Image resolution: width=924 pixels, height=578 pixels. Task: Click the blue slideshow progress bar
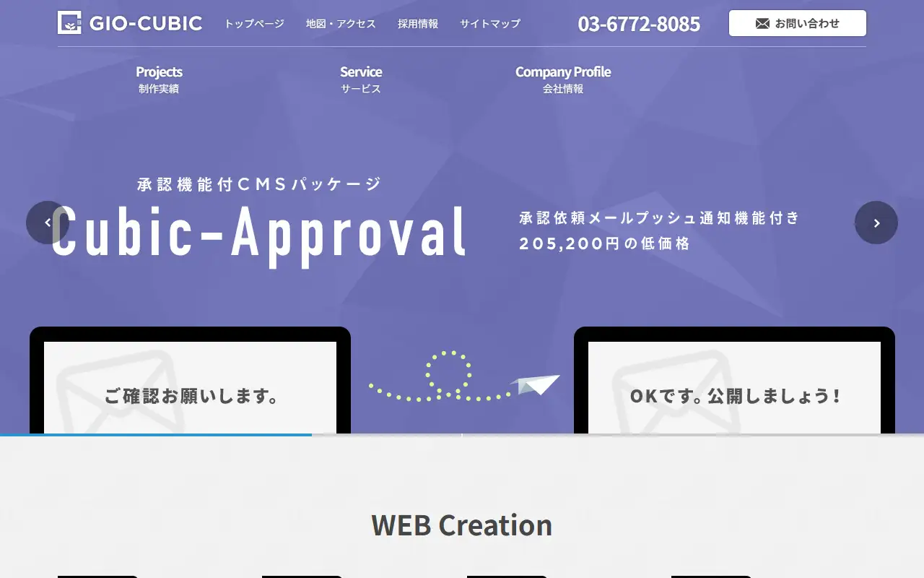[156, 435]
